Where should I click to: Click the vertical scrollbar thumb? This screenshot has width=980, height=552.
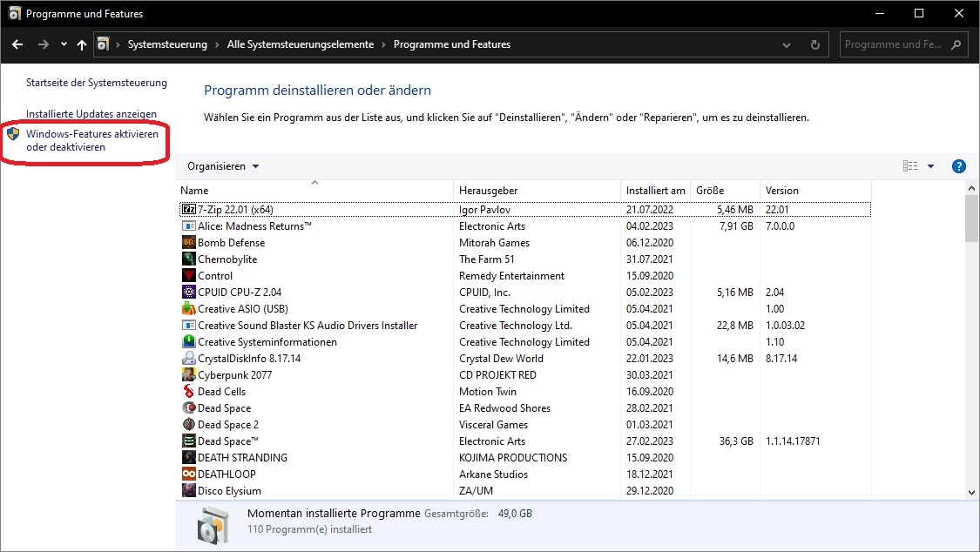click(x=971, y=219)
